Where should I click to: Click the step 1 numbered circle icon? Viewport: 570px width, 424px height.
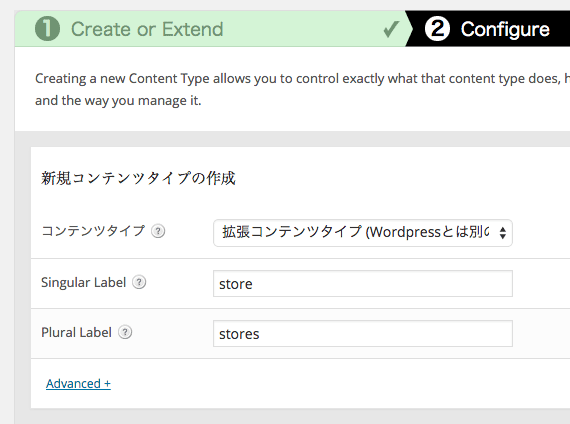(47, 29)
